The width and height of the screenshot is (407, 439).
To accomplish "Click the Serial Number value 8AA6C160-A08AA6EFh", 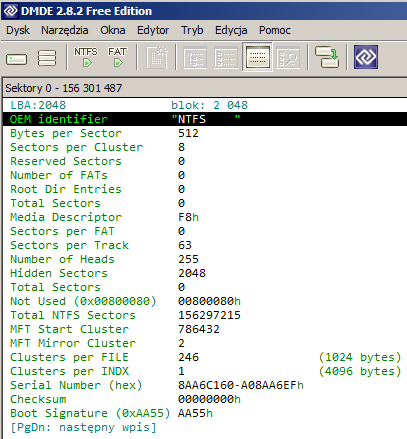I will pyautogui.click(x=241, y=385).
